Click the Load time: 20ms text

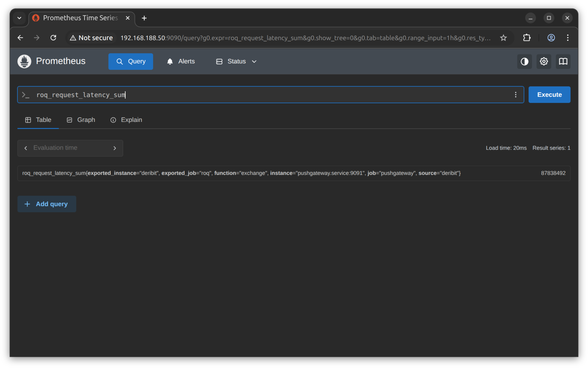[x=506, y=148]
